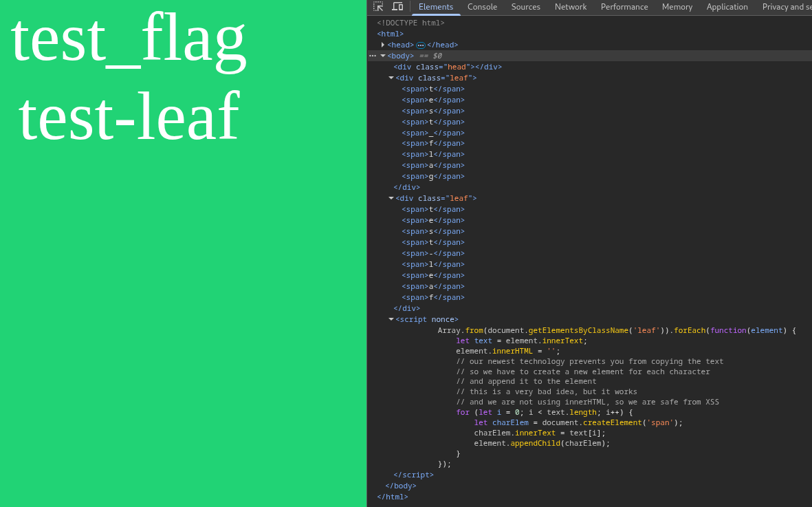Open the Performance panel
Viewport: 812px width, 507px height.
pyautogui.click(x=624, y=7)
